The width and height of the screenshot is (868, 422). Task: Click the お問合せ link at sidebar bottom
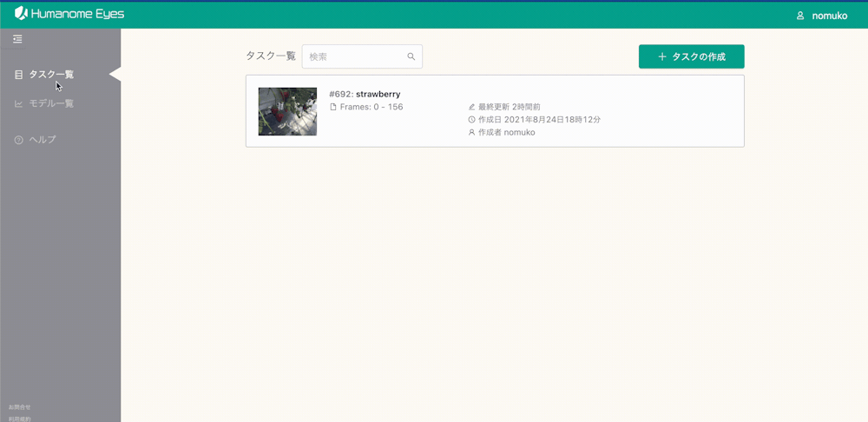[x=19, y=406]
